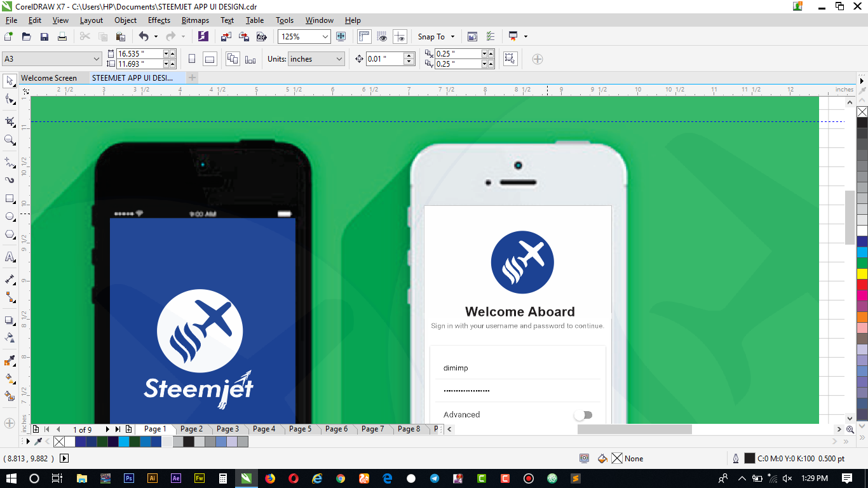Switch to the Page 5 tab
Viewport: 868px width, 488px height.
click(x=300, y=429)
